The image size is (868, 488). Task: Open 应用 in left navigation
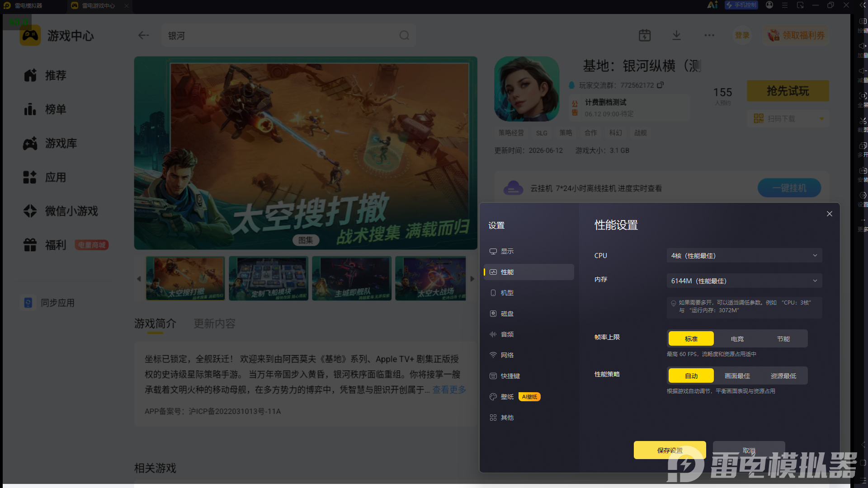click(45, 177)
